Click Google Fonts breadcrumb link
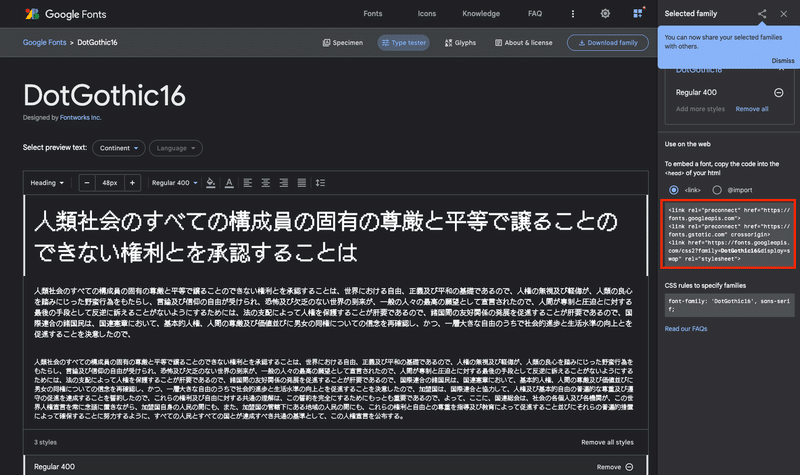Screen dimensions: 800x475 (x=44, y=42)
